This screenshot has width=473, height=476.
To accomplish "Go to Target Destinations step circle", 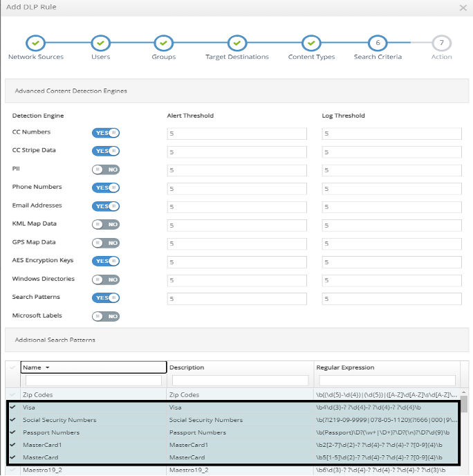I will click(x=237, y=43).
